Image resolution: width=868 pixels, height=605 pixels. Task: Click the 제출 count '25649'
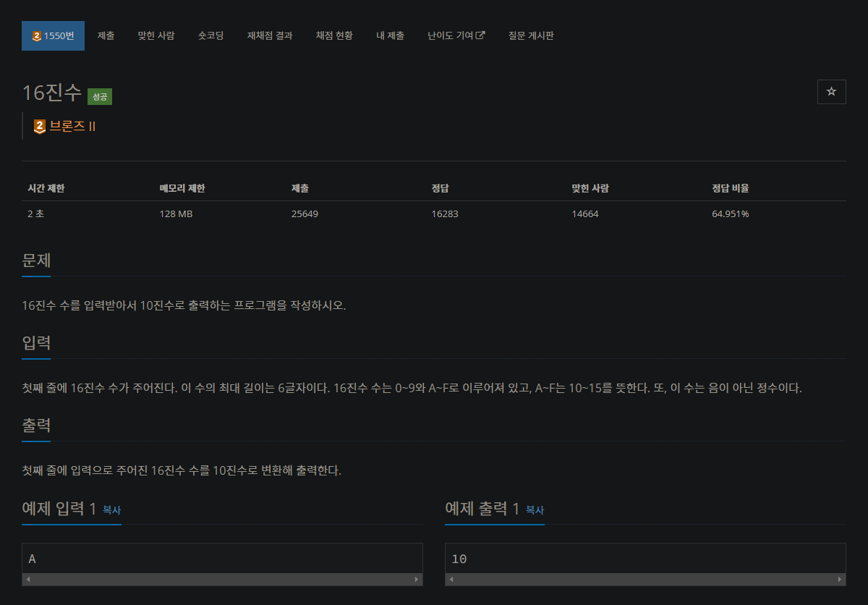(305, 213)
